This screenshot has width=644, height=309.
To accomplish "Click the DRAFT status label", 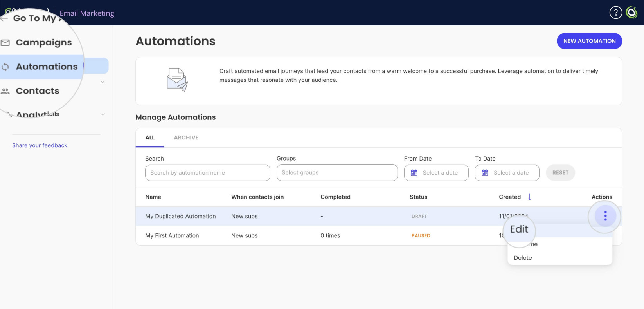I will (x=419, y=216).
